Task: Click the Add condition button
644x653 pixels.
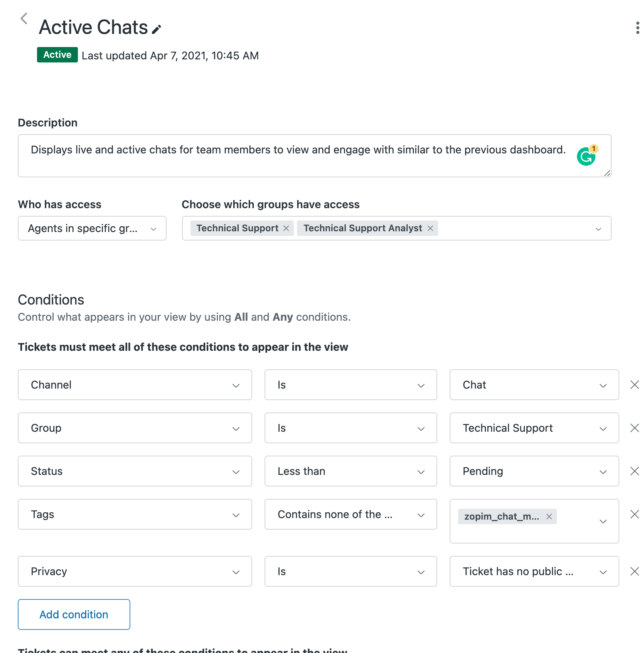Action: pyautogui.click(x=74, y=614)
